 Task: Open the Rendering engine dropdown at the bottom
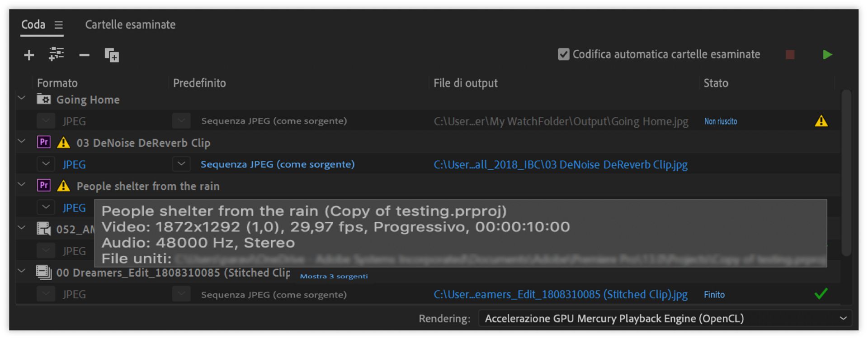point(845,318)
